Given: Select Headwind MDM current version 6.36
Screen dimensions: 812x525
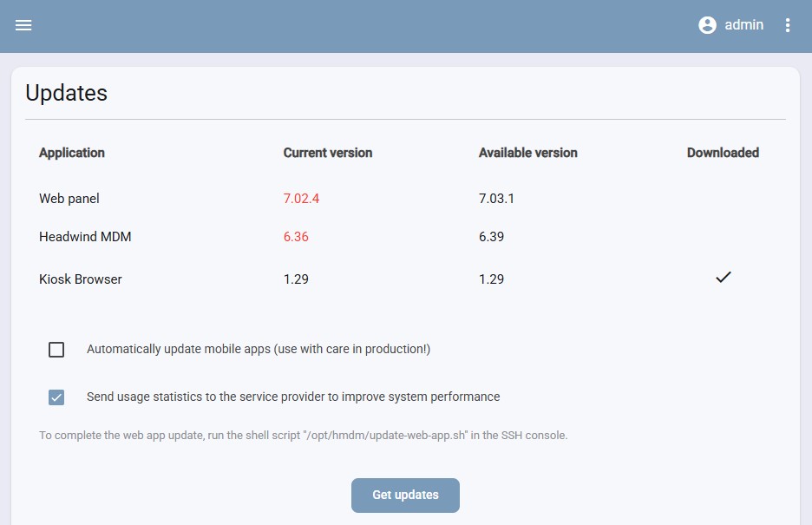Looking at the screenshot, I should coord(296,237).
